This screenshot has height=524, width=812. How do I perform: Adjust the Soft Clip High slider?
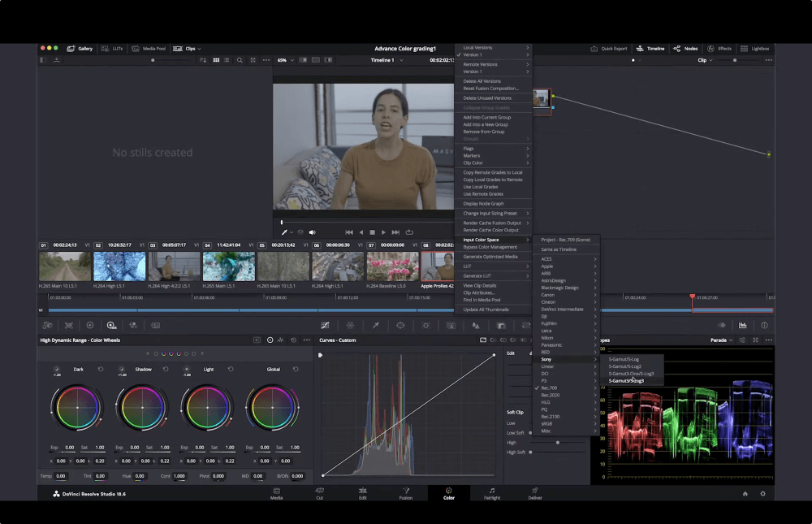tap(558, 443)
